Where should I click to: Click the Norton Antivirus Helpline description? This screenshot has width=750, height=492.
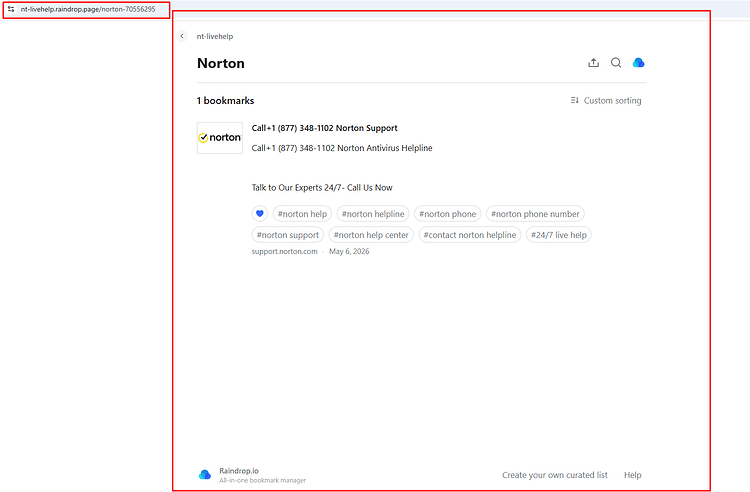[342, 148]
